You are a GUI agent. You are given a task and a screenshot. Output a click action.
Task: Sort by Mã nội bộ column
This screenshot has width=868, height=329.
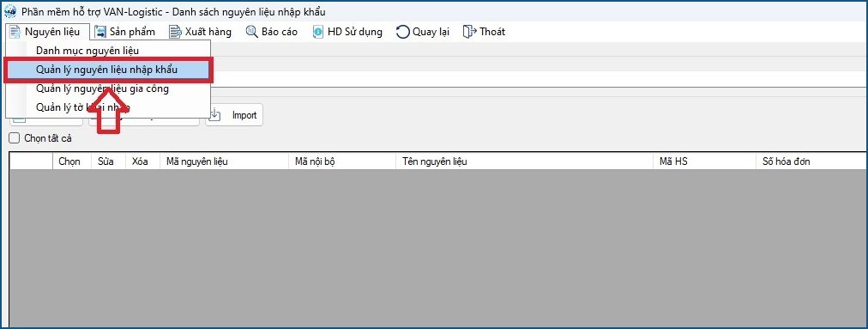(341, 161)
